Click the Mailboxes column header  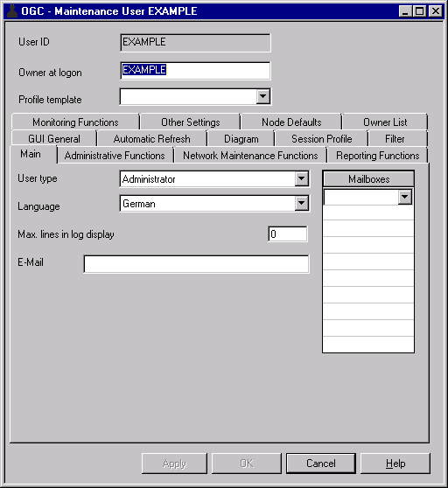[x=368, y=179]
